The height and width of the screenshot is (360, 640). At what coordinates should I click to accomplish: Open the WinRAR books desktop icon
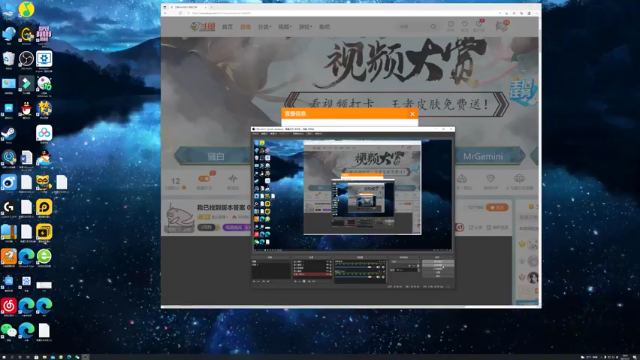coord(9,232)
